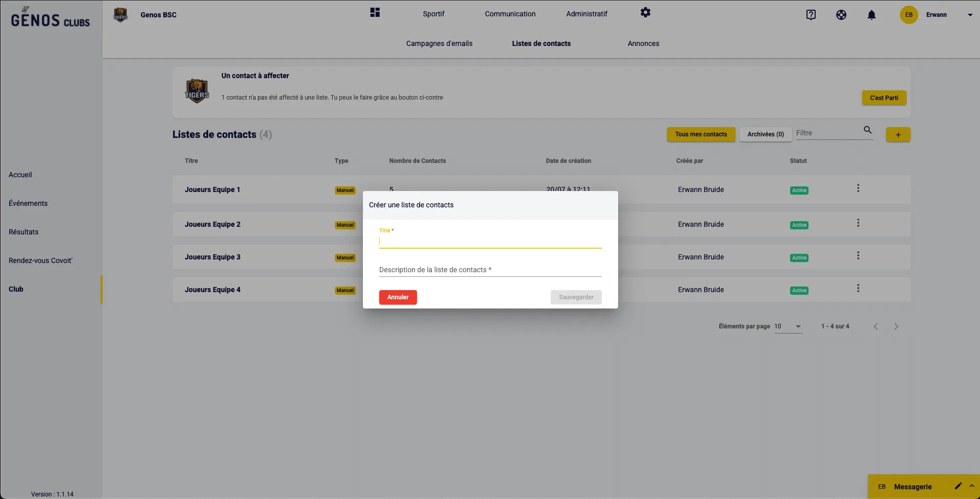Open the three-dot menu for Joueurs Equipe 4
This screenshot has height=499, width=980.
[x=858, y=289]
